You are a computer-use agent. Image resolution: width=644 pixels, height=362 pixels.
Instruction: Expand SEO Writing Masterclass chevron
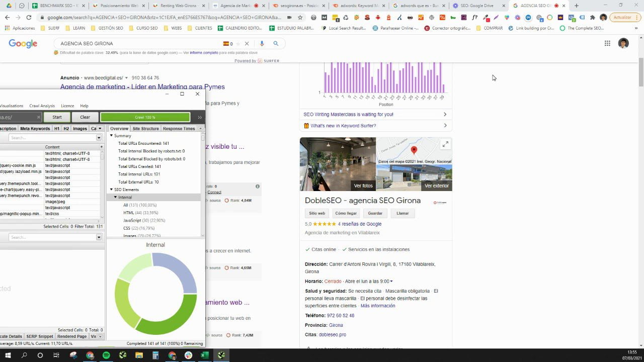tap(445, 115)
